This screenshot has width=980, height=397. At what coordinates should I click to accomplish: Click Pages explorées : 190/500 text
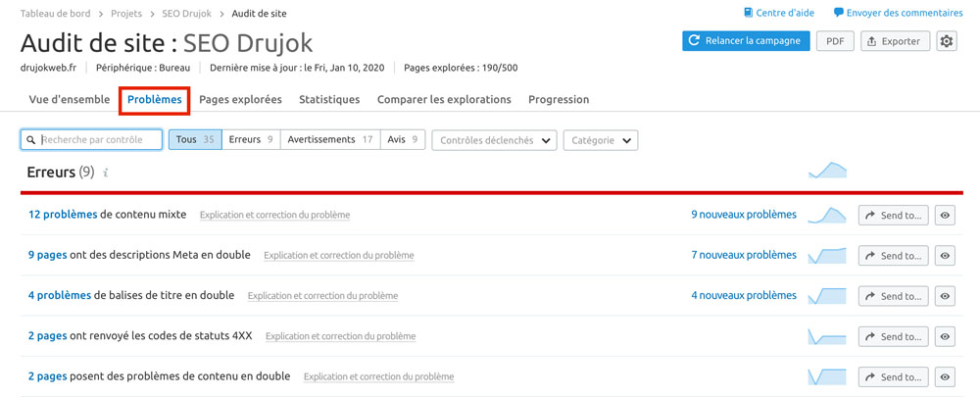click(461, 68)
